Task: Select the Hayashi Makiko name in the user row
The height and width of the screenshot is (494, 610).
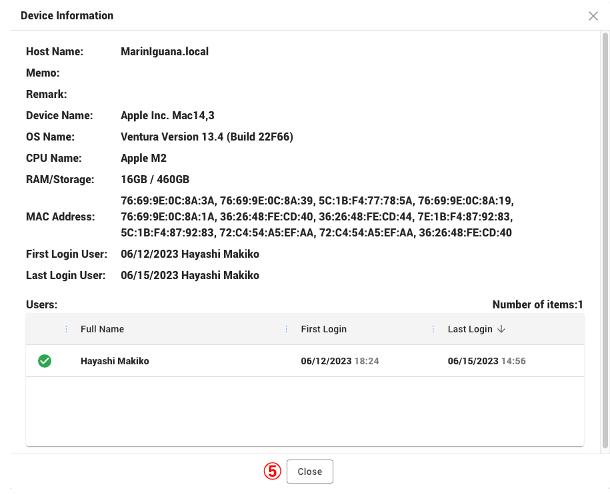Action: tap(114, 361)
